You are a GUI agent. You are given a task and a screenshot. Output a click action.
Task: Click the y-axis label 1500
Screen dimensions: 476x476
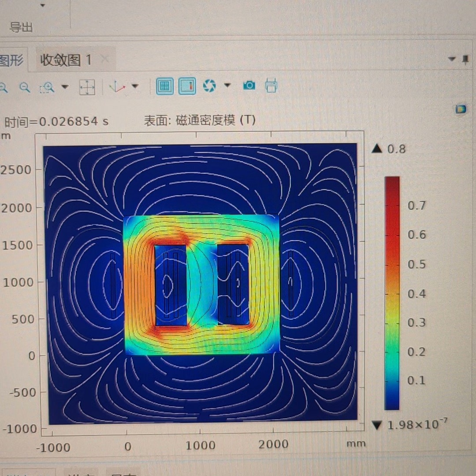17,245
